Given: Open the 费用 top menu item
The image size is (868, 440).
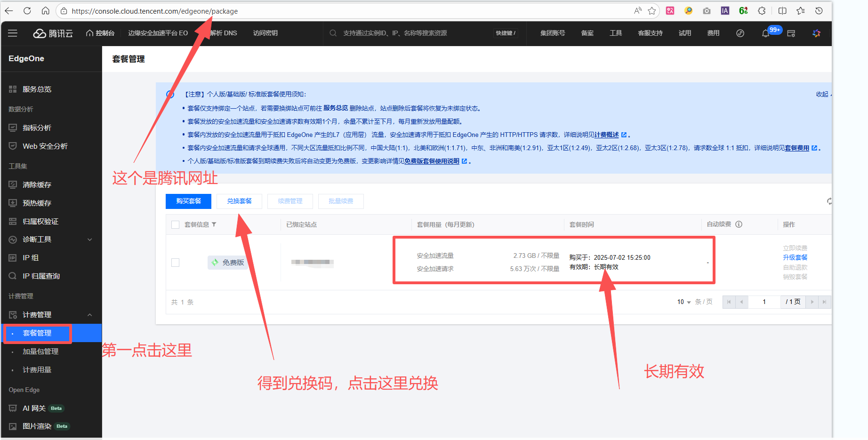Looking at the screenshot, I should pos(713,33).
